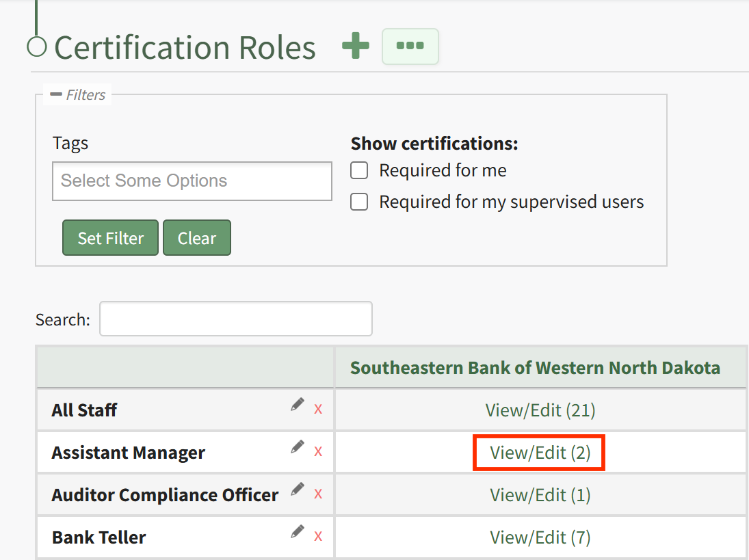Check Required for my supervised users
The height and width of the screenshot is (560, 749).
359,202
